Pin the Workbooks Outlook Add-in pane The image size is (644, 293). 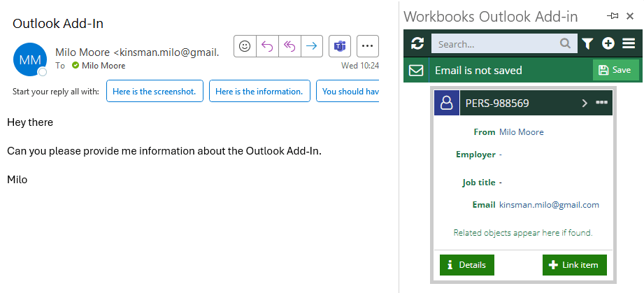613,17
